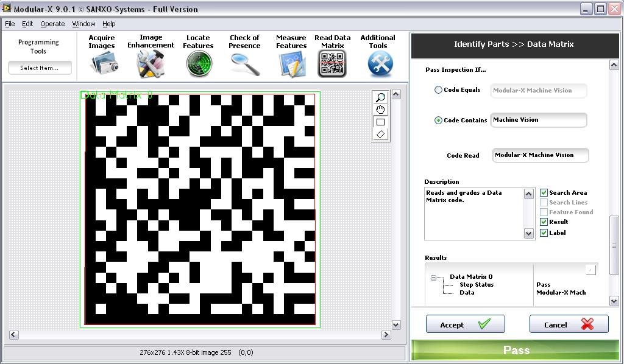Activate the zoom magnifier image tool

pyautogui.click(x=380, y=97)
